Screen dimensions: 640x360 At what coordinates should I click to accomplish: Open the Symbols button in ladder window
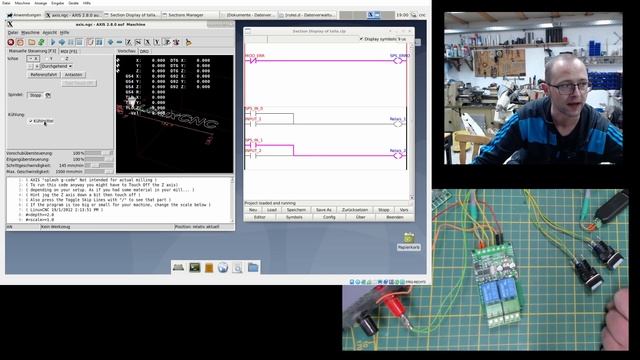tap(294, 217)
